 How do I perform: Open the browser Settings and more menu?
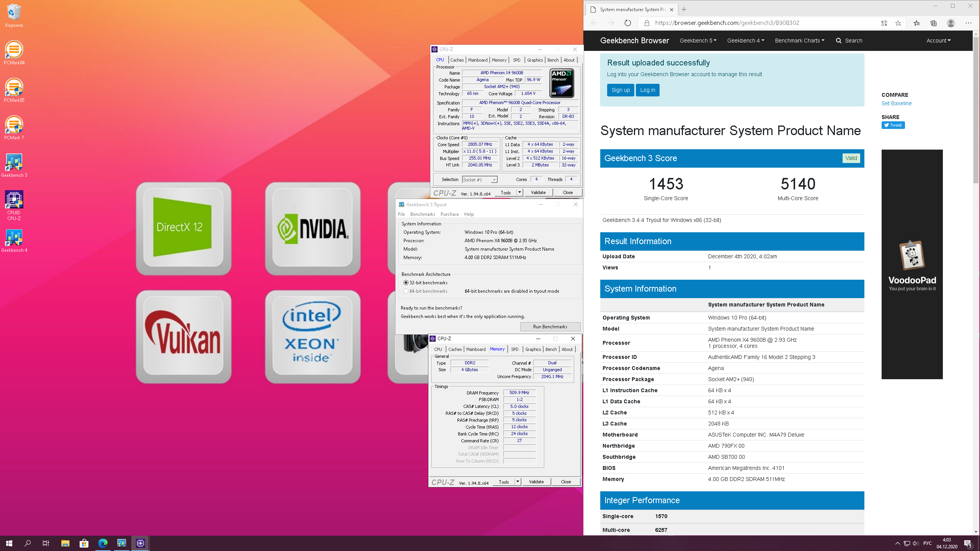click(x=969, y=23)
